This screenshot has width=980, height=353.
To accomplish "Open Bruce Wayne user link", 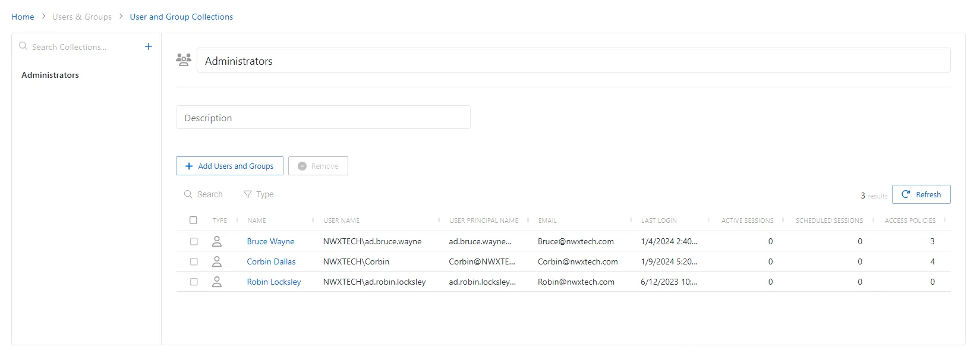I will point(270,241).
